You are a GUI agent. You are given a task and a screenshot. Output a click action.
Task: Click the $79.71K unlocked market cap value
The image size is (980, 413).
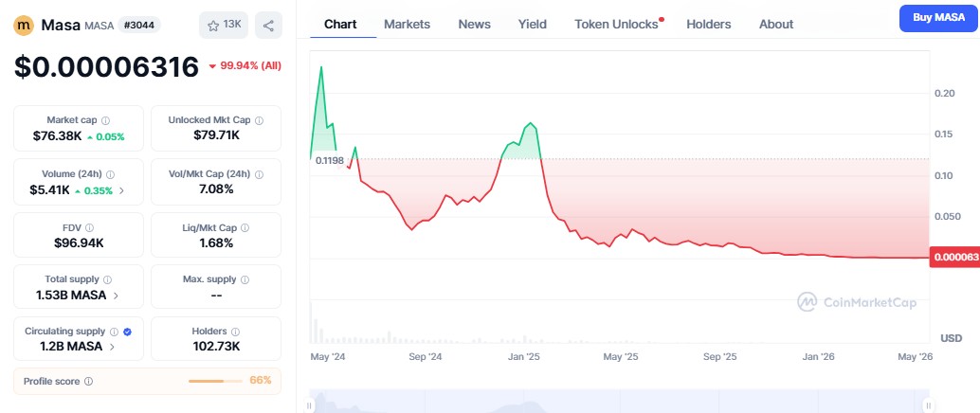(x=216, y=135)
